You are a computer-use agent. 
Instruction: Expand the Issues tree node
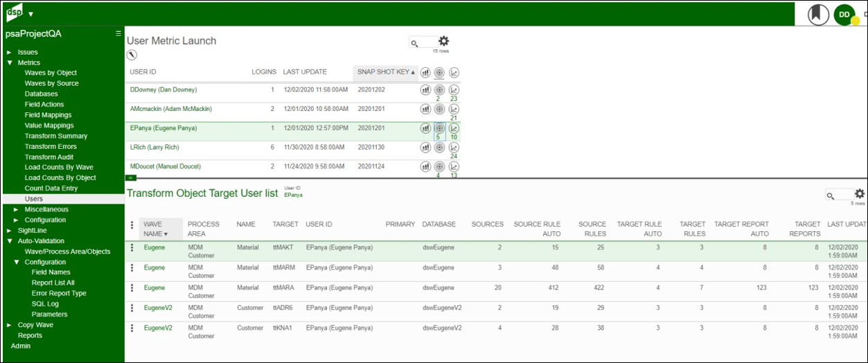(x=9, y=52)
